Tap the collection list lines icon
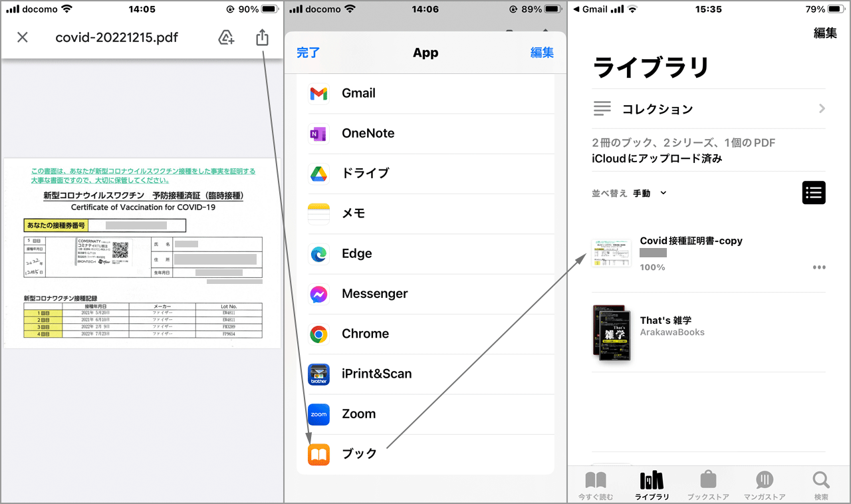This screenshot has height=504, width=851. click(602, 108)
